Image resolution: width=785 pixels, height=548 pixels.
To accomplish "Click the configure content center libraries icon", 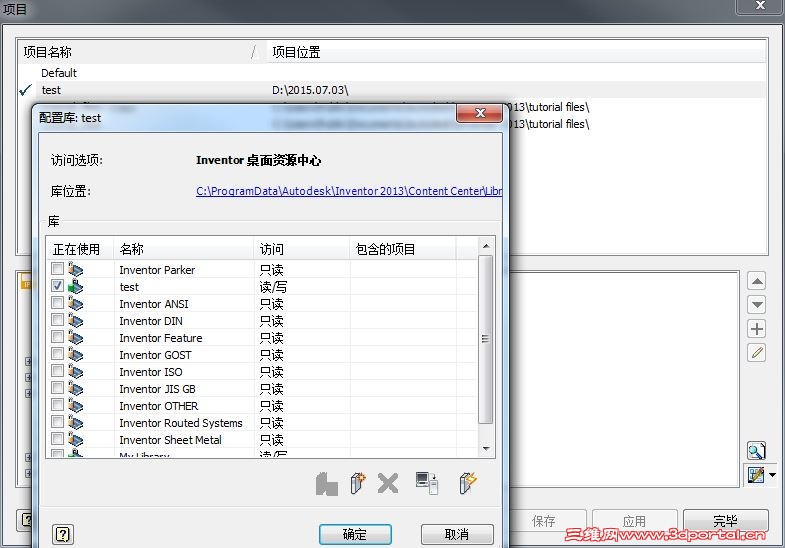I will [x=755, y=474].
